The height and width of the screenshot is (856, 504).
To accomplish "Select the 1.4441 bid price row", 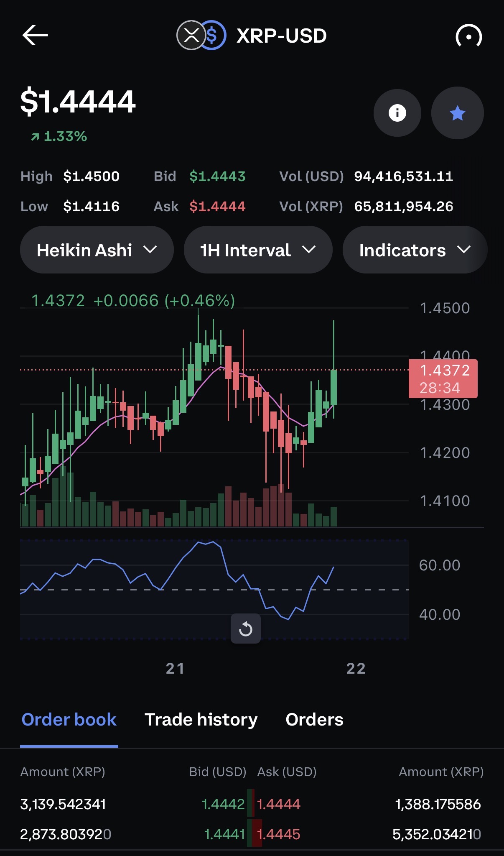I will coord(224,834).
